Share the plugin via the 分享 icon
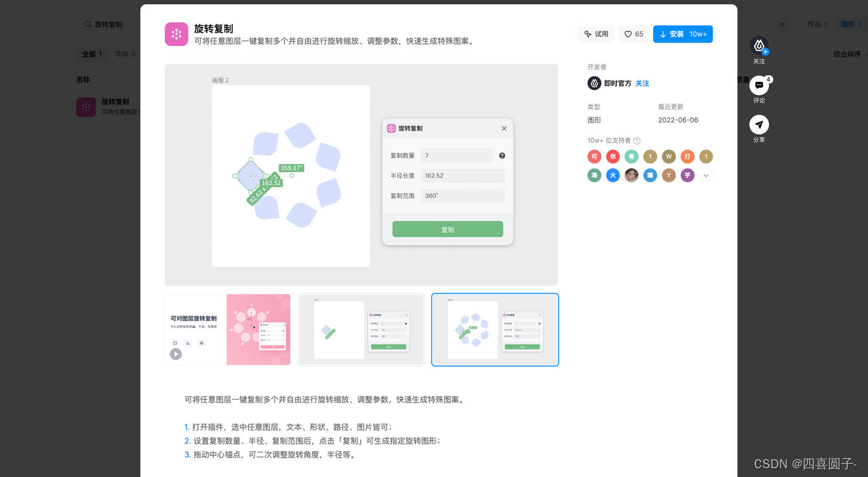This screenshot has width=868, height=477. 759,125
